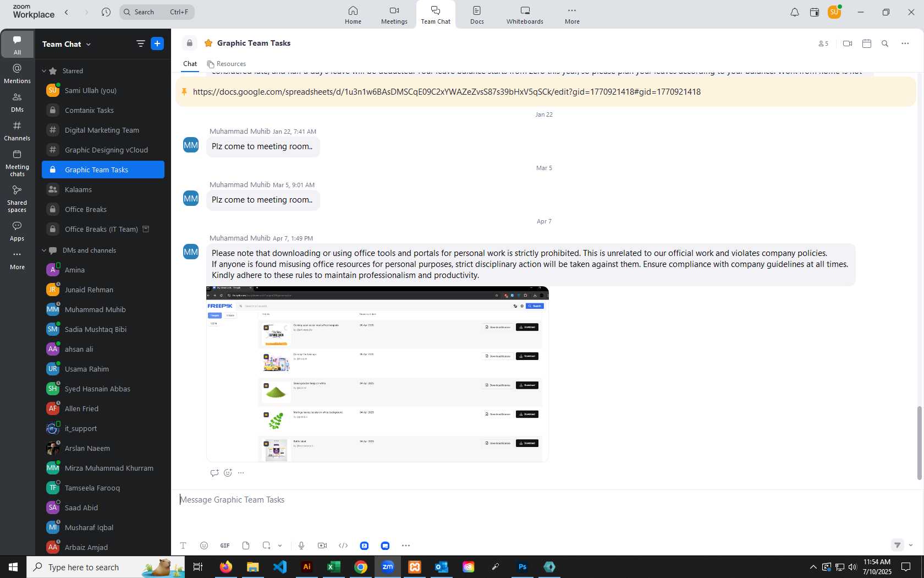Record an audio message
This screenshot has width=924, height=578.
click(301, 546)
